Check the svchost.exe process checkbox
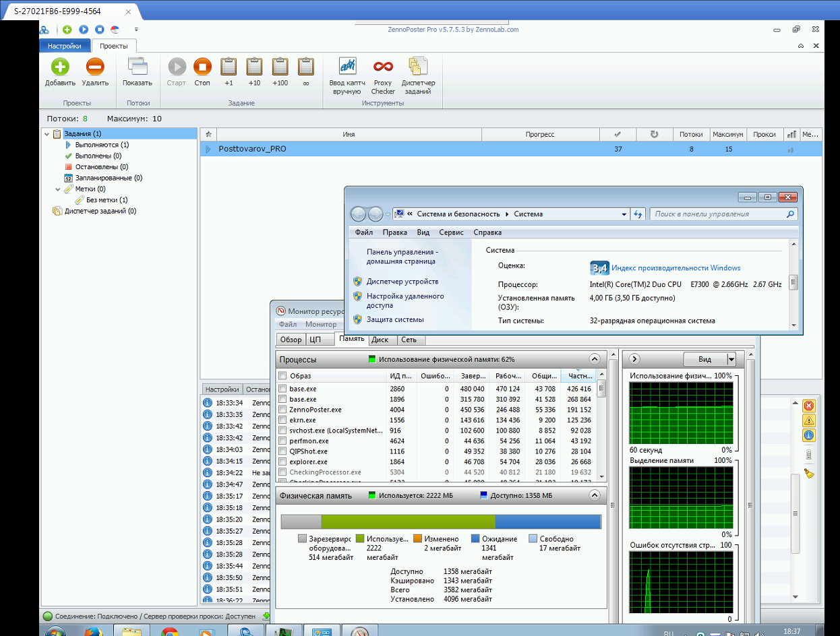 tap(283, 431)
